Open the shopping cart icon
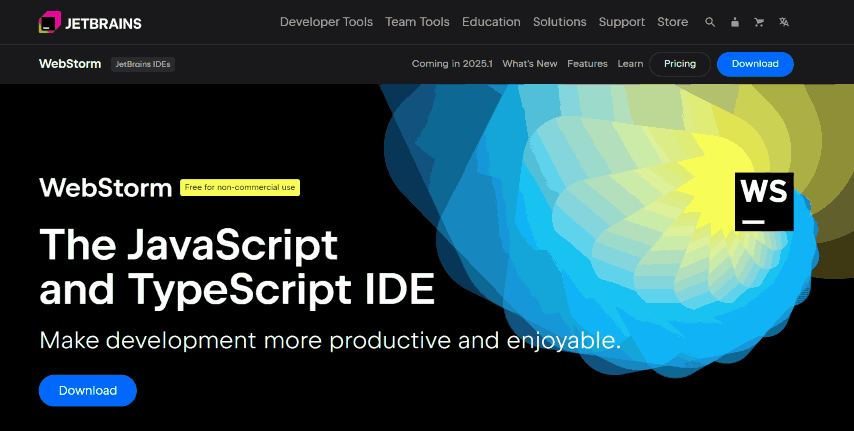This screenshot has width=854, height=431. click(x=759, y=22)
